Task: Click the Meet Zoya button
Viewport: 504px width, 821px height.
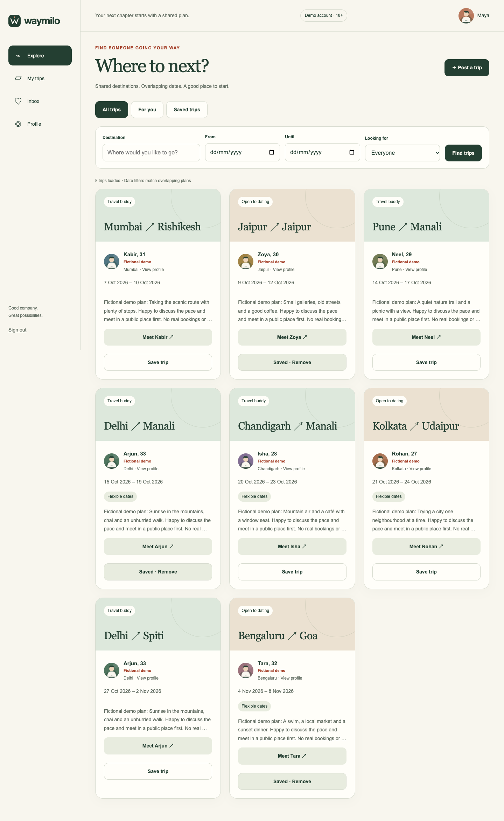Action: coord(292,337)
